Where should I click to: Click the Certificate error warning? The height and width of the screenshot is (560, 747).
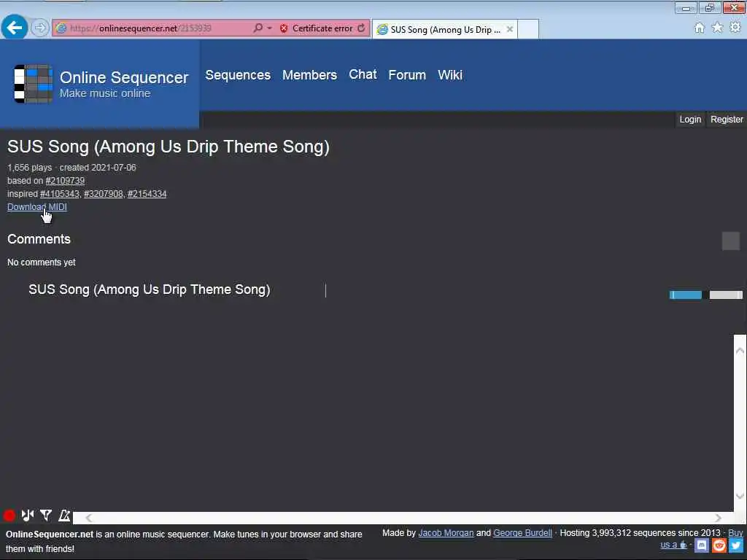[317, 28]
